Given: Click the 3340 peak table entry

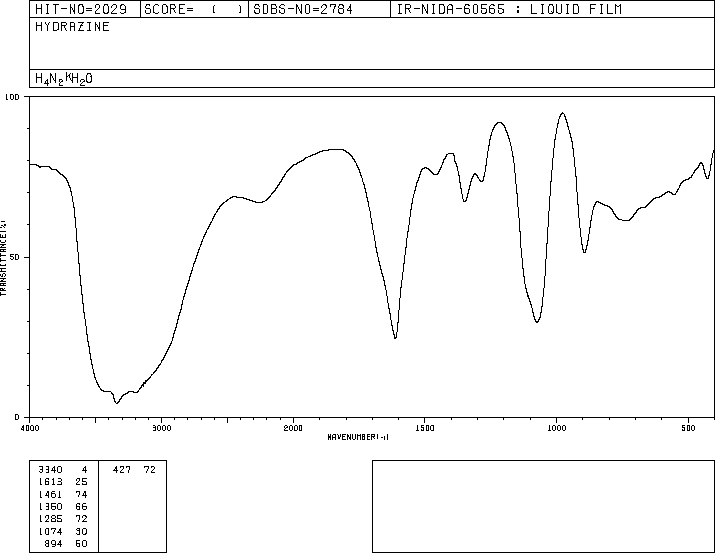Looking at the screenshot, I should pos(63,470).
